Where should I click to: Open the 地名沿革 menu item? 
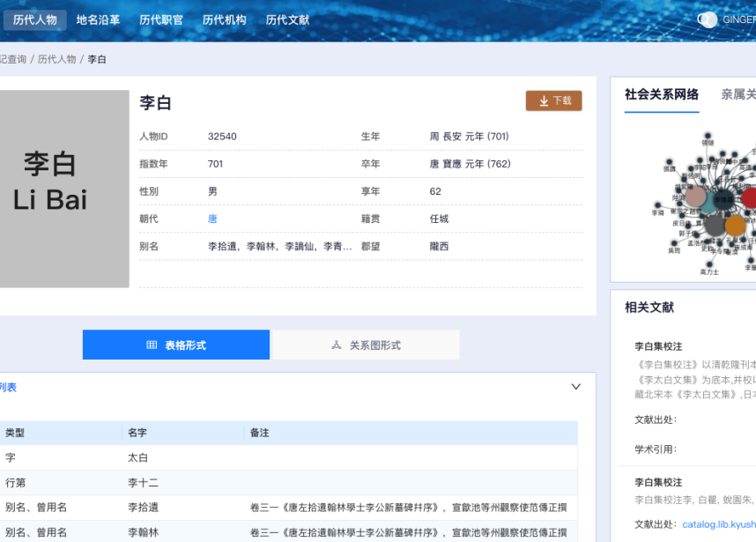pyautogui.click(x=98, y=18)
